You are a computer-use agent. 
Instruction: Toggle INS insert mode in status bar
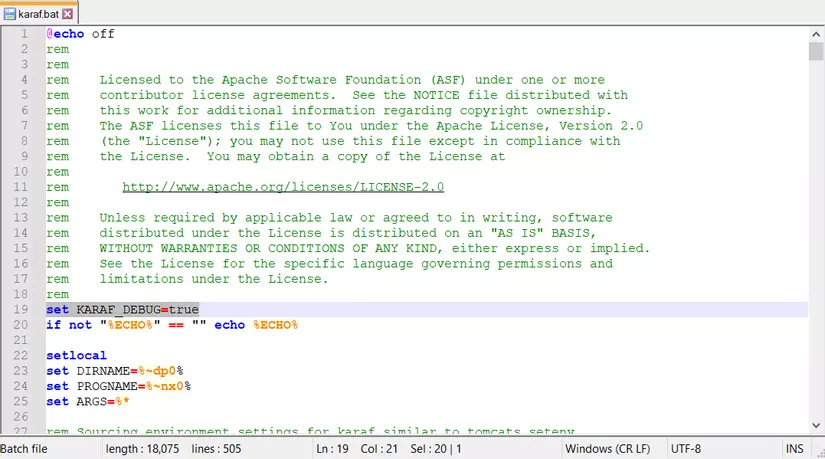pos(794,449)
